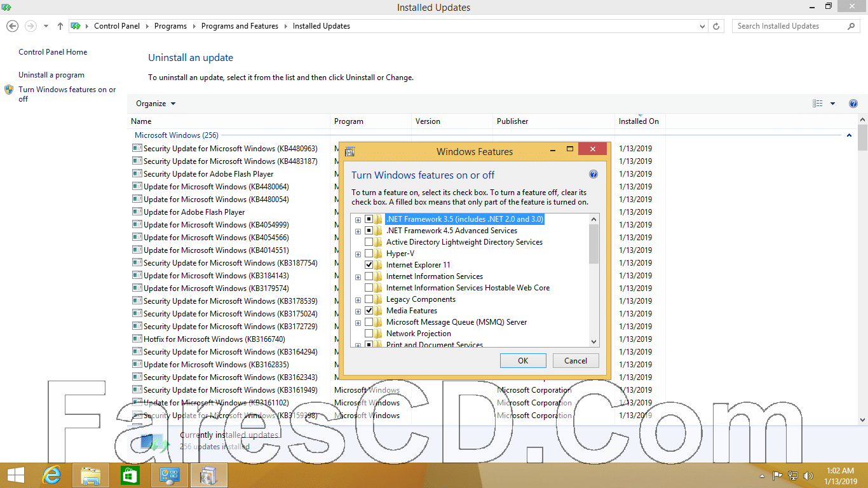Expand .NET Framework 4.5 Advanced Services node
The image size is (868, 488).
[x=358, y=231]
